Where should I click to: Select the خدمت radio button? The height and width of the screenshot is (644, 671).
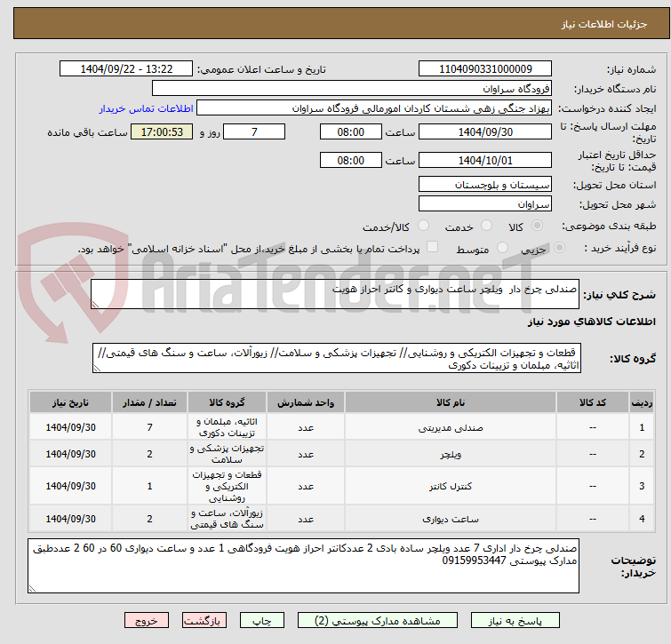(486, 226)
